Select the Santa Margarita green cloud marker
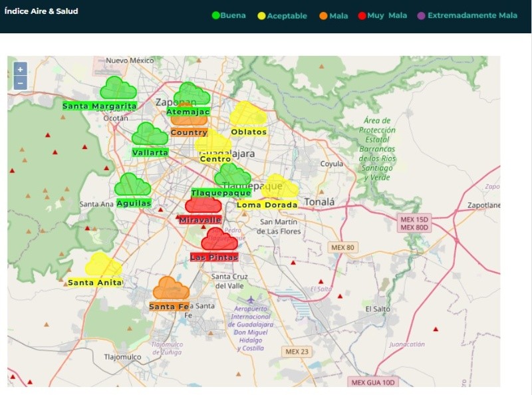The image size is (532, 395). coord(118,88)
